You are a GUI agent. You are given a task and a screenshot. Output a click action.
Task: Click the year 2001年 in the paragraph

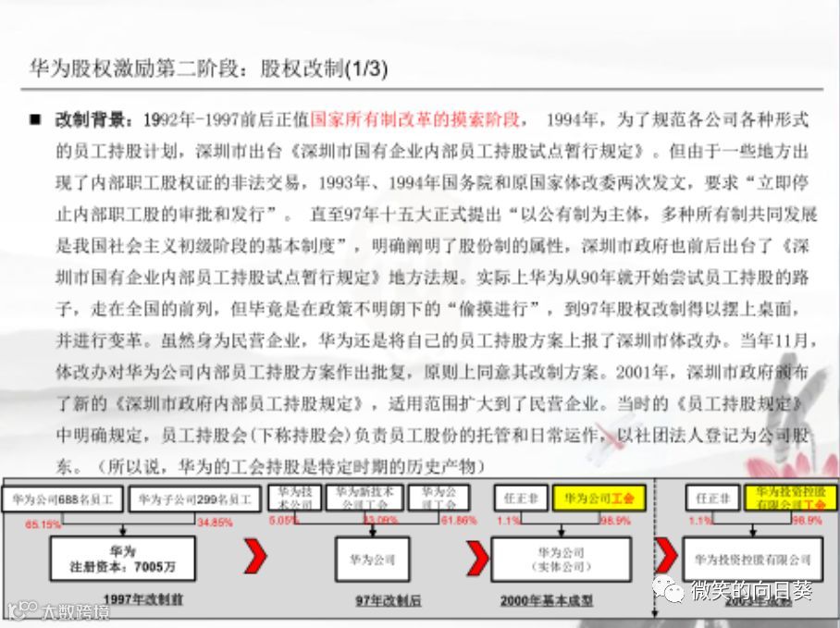642,372
